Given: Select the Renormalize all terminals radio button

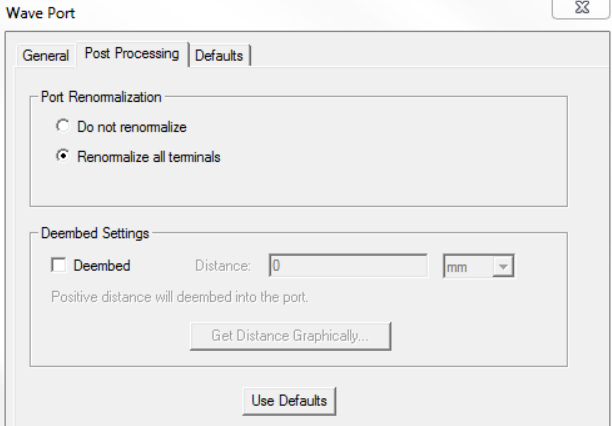Looking at the screenshot, I should (63, 156).
